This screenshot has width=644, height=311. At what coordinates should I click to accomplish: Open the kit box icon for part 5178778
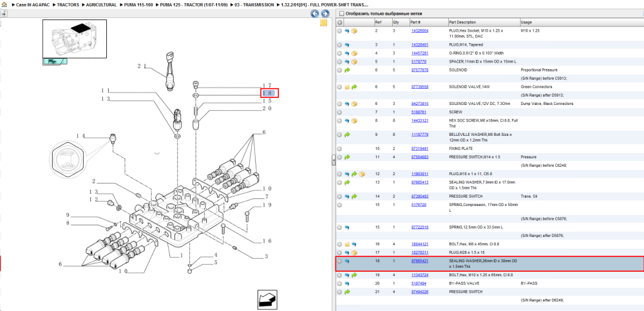(354, 62)
